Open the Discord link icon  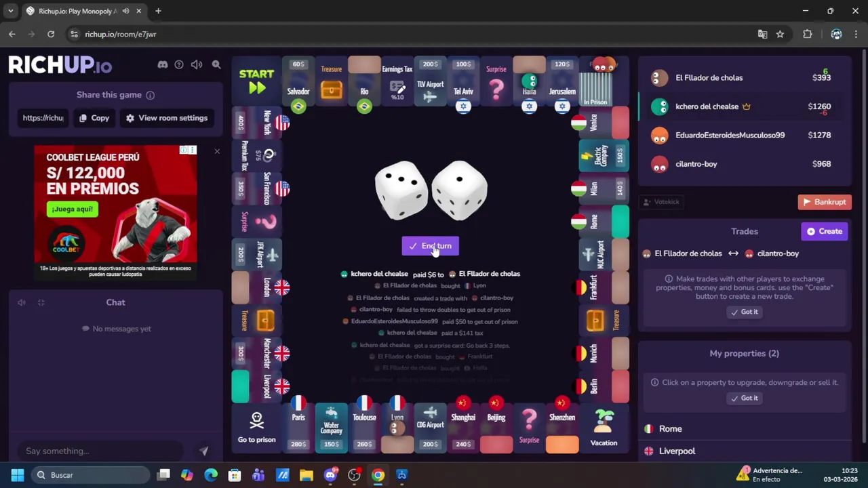[x=162, y=64]
